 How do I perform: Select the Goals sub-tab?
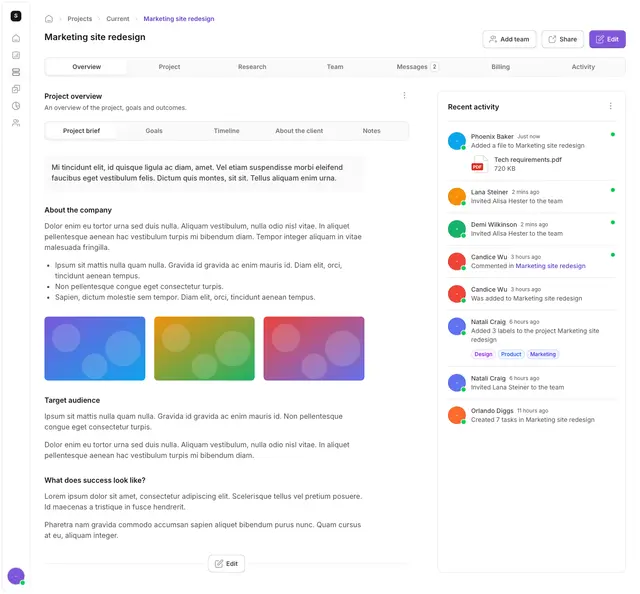point(154,131)
